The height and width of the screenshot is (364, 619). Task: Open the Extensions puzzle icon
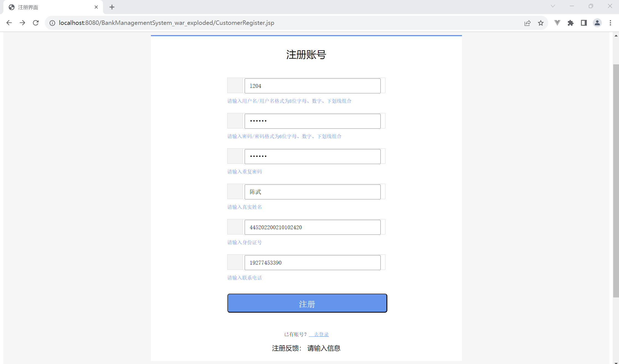coord(571,23)
